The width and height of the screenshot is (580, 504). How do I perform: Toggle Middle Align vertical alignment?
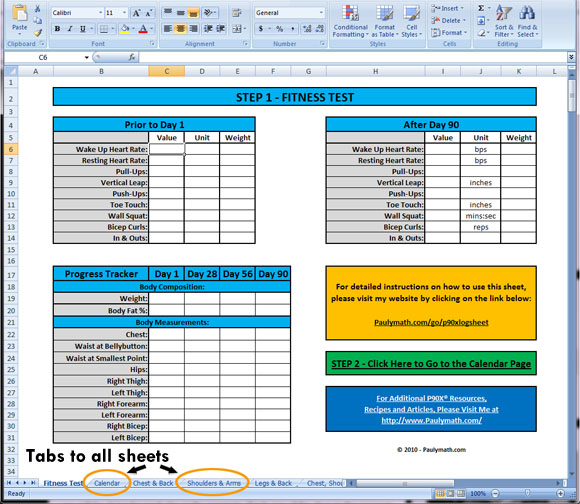coord(180,13)
